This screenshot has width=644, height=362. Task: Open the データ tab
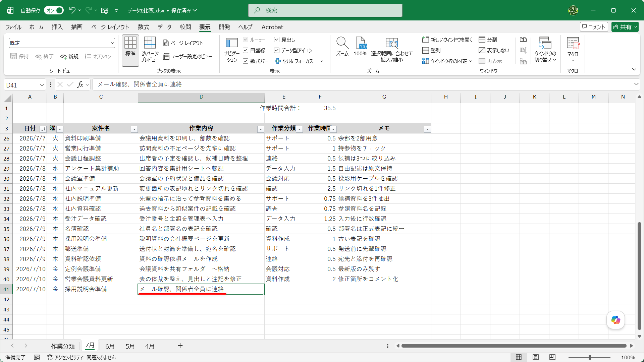[164, 27]
